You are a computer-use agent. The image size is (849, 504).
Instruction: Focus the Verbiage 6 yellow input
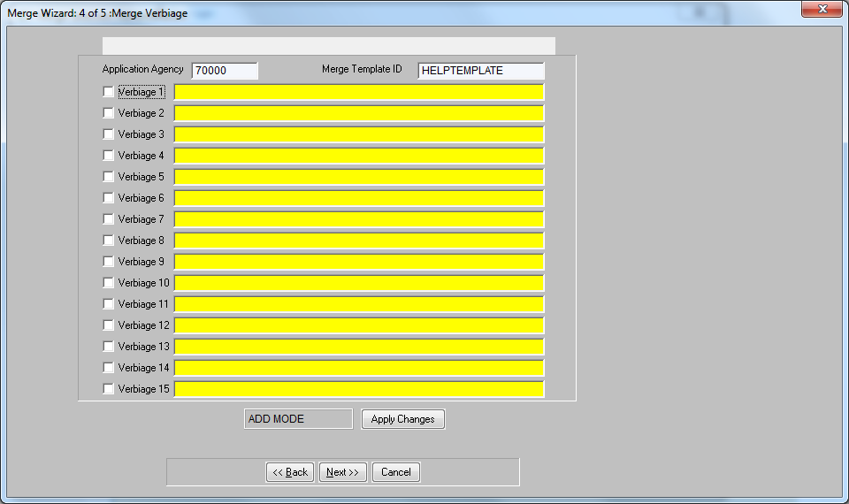click(359, 198)
